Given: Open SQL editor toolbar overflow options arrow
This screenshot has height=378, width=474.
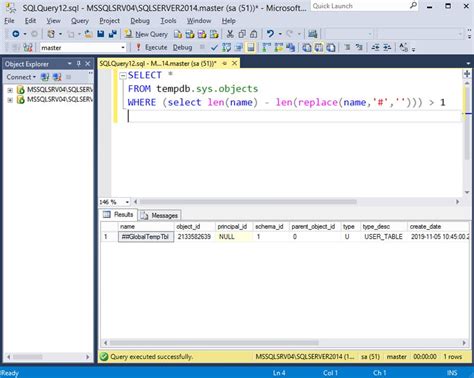Looking at the screenshot, I should tap(413, 49).
